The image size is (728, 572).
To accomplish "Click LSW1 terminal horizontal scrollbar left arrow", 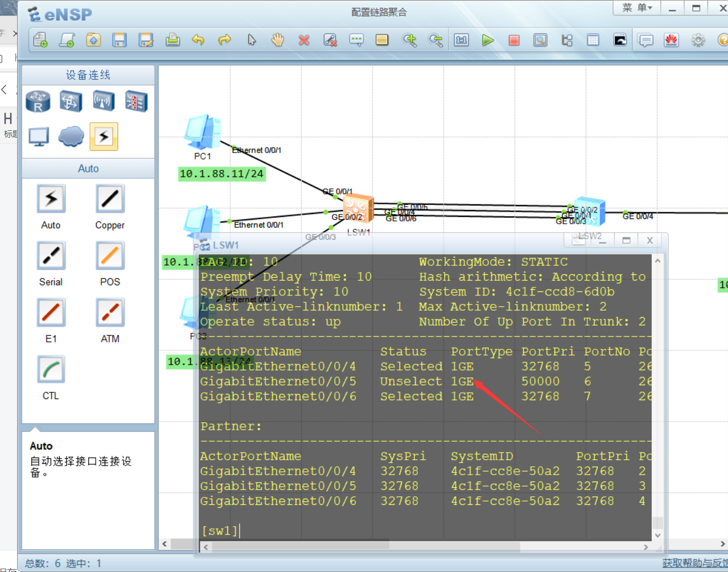I will [206, 547].
